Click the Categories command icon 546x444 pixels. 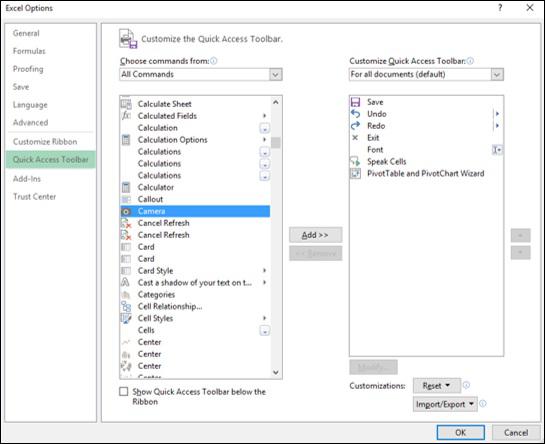click(x=126, y=295)
